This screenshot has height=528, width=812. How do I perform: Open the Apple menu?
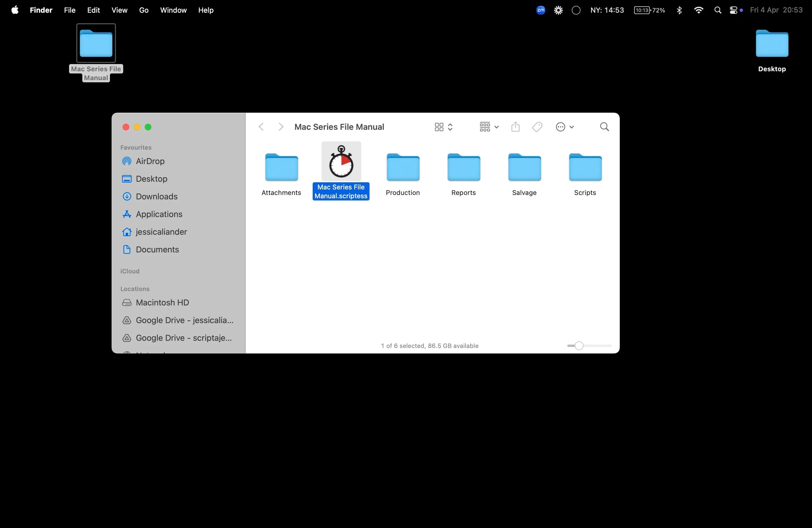click(15, 10)
